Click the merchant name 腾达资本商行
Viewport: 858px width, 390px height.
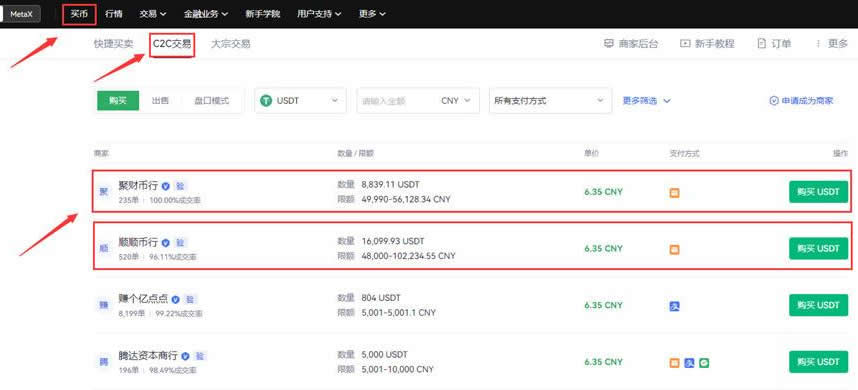(148, 356)
